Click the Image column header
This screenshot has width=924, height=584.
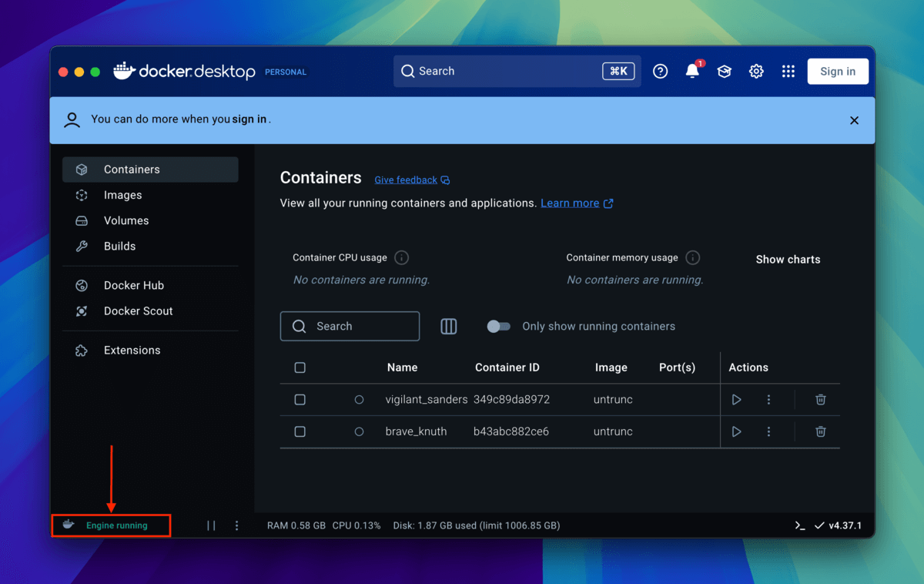pyautogui.click(x=611, y=368)
